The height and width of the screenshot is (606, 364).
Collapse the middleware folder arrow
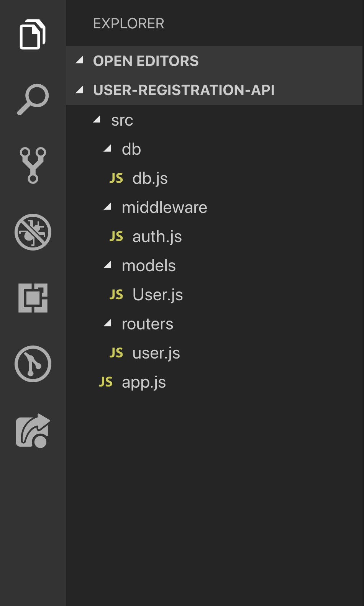tap(108, 207)
